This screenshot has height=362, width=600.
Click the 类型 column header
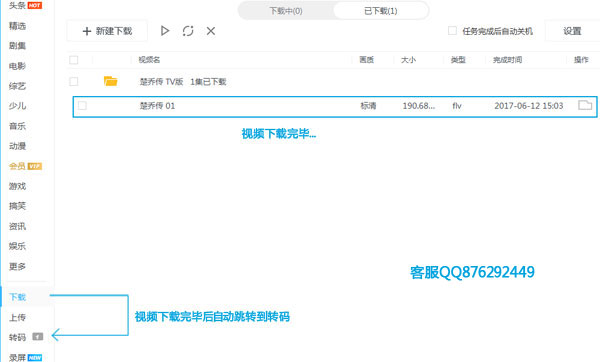tap(458, 60)
